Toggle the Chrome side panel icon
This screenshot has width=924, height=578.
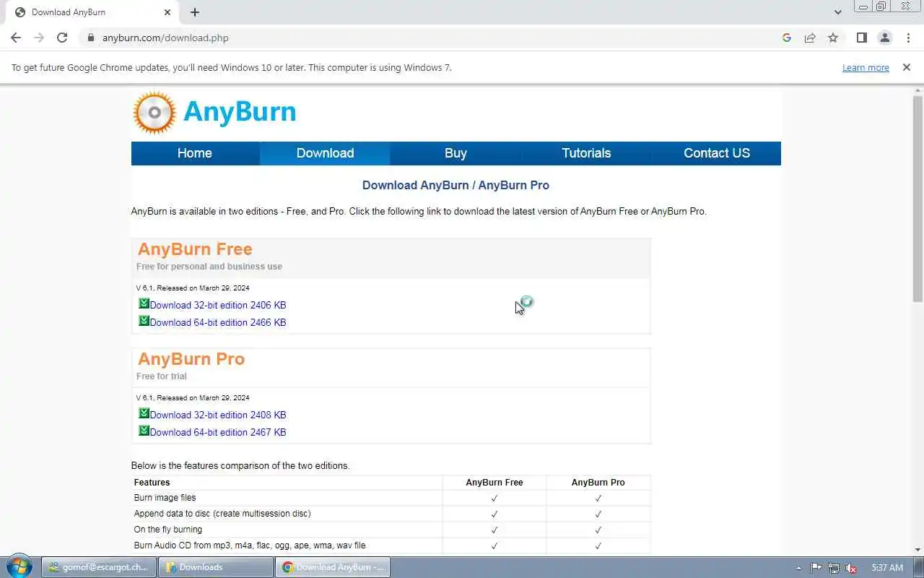861,38
